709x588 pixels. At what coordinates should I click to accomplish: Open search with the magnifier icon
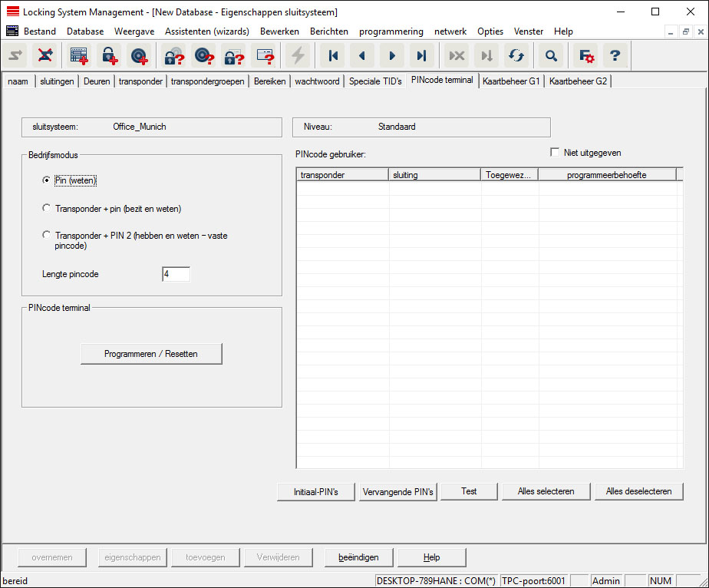pyautogui.click(x=551, y=55)
